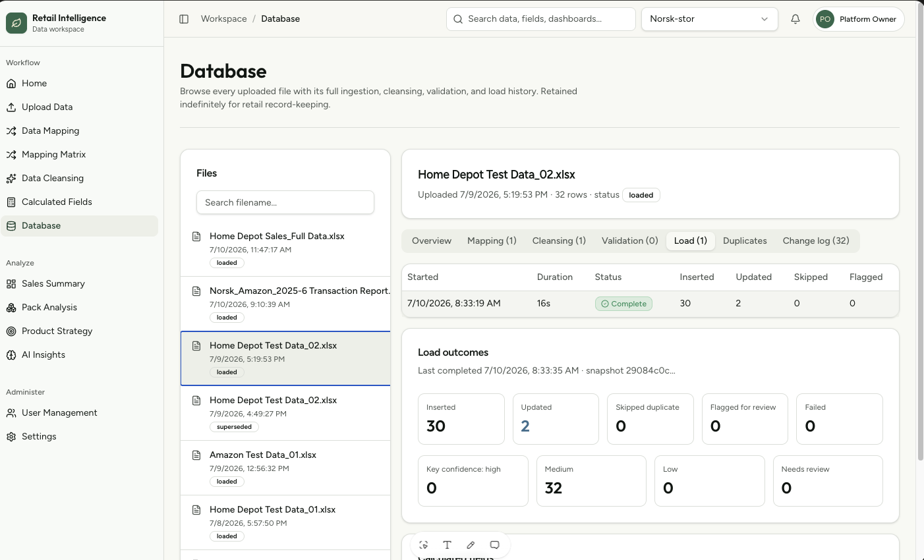Switch to the Overview tab
Viewport: 924px width, 560px height.
[432, 241]
